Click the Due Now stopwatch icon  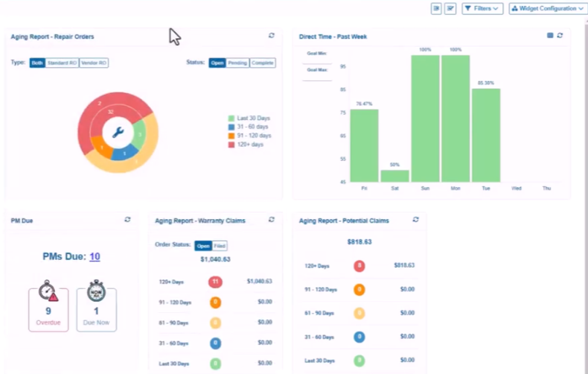pyautogui.click(x=97, y=291)
